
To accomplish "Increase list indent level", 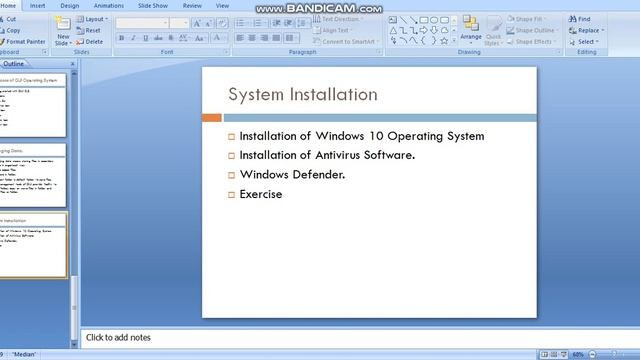I will pos(288,23).
